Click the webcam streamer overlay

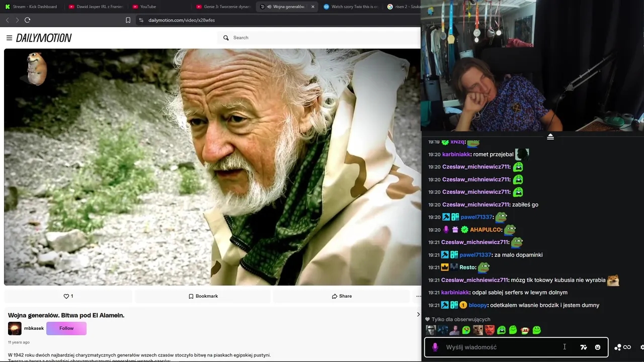(532, 65)
